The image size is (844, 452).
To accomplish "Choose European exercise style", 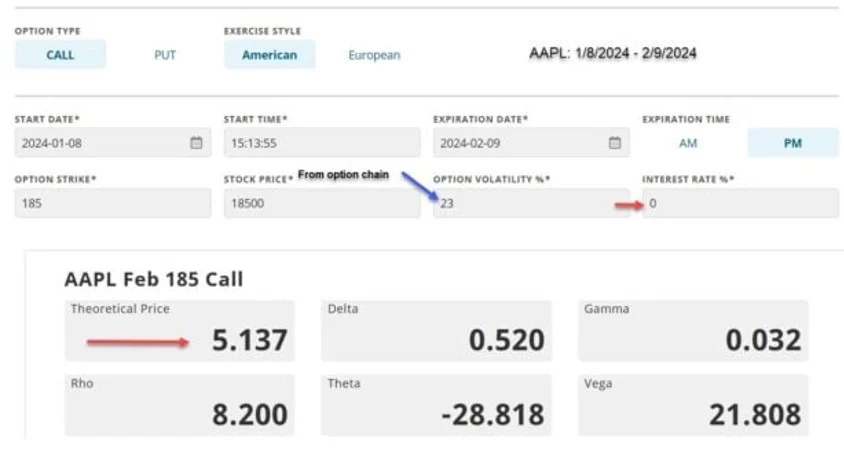I will [x=374, y=54].
